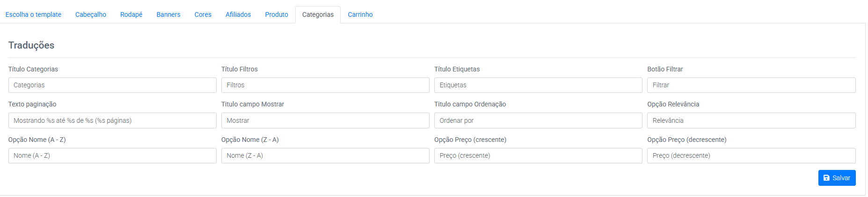The width and height of the screenshot is (868, 197).
Task: Open the Produto tab
Action: point(277,14)
